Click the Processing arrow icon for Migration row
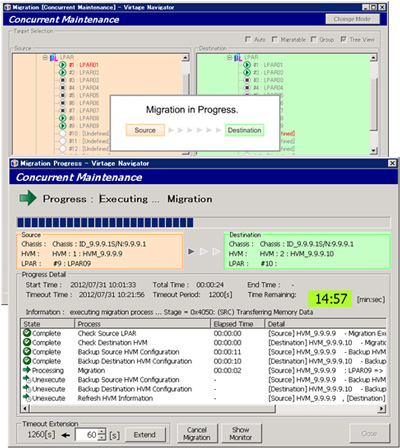The width and height of the screenshot is (400, 448). tap(27, 370)
